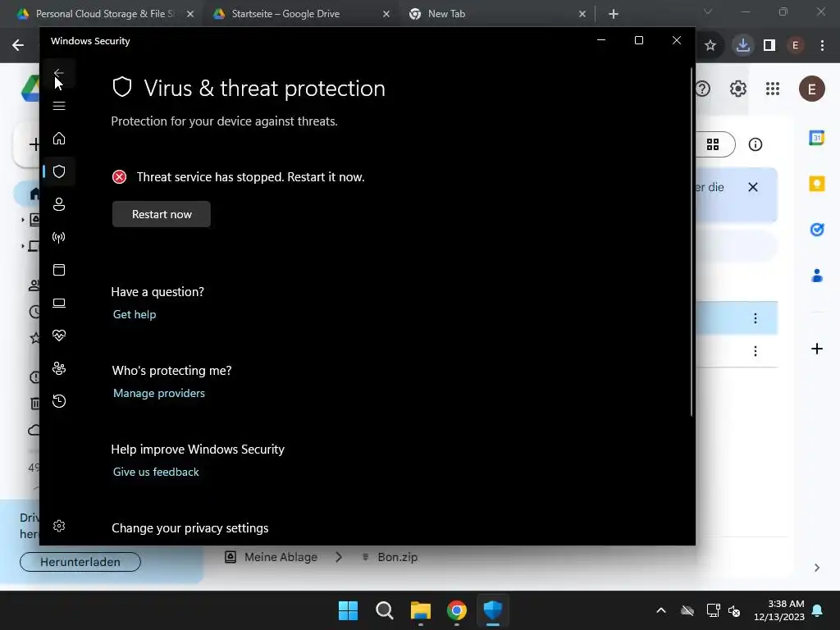
Task: Open Chrome downloads icon
Action: [x=743, y=46]
